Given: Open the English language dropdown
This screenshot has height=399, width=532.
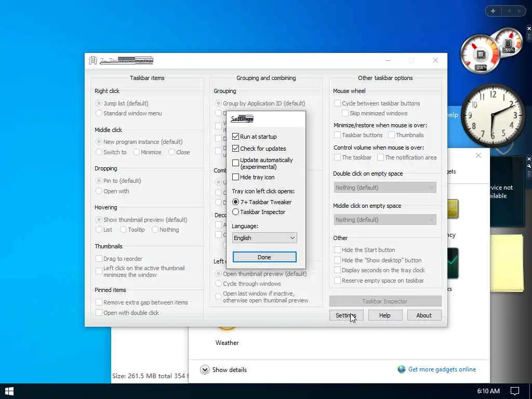Looking at the screenshot, I should pyautogui.click(x=264, y=238).
